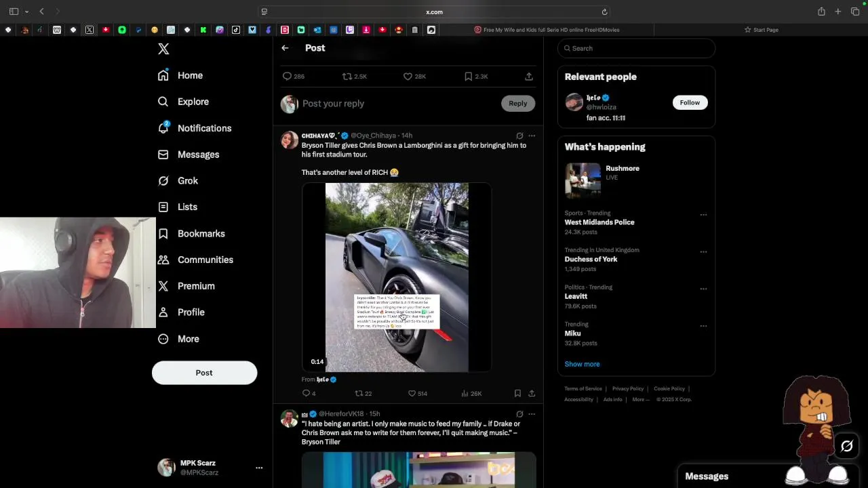Click the Reply button

click(518, 104)
